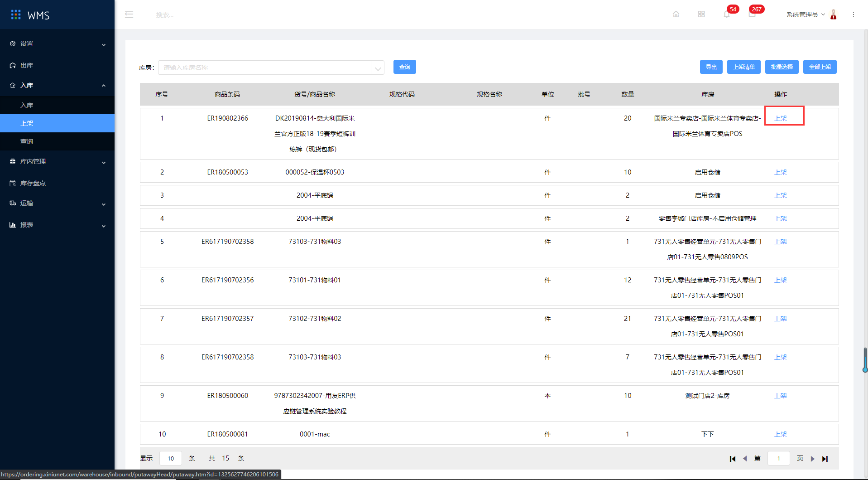
Task: Open the 库房 dropdown arrow
Action: 378,68
